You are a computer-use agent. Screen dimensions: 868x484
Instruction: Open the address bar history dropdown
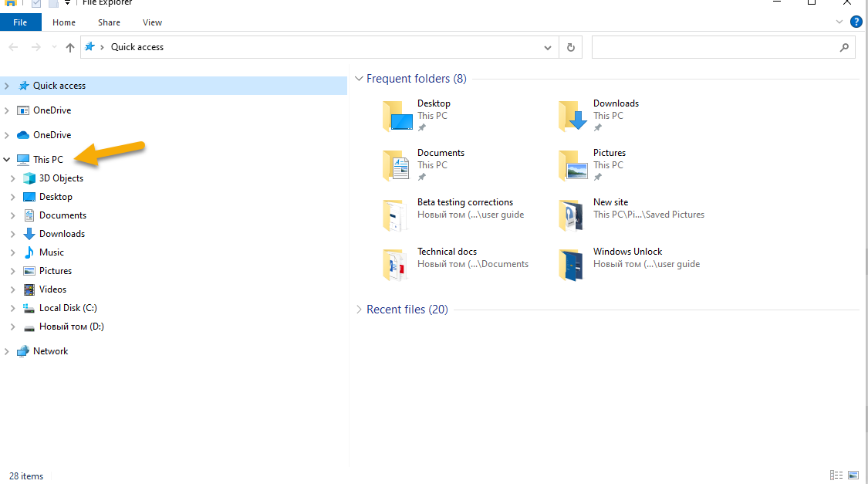point(548,47)
